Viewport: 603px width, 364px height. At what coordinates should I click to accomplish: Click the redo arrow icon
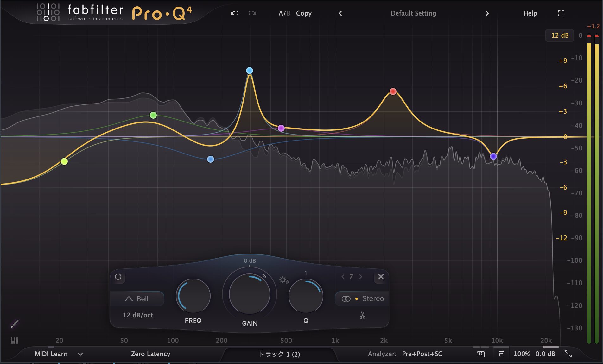click(x=252, y=13)
